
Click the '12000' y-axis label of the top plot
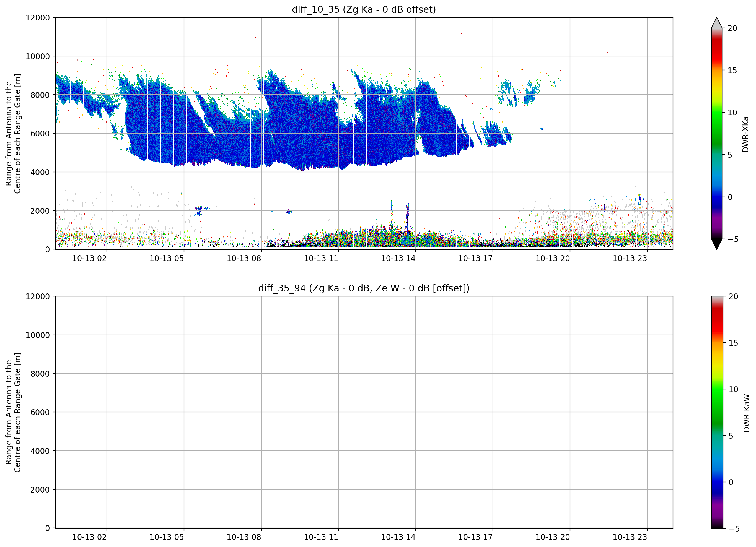[x=38, y=18]
